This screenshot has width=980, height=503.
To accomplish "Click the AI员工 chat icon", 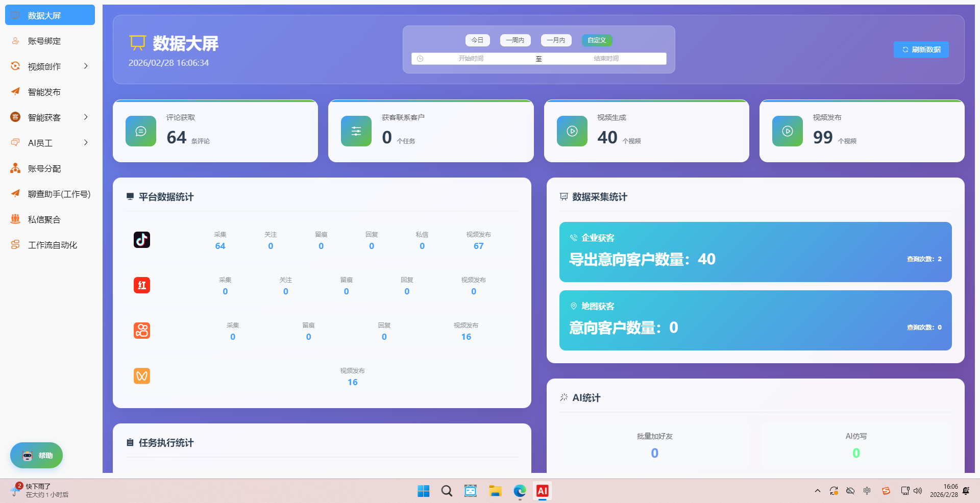I will pos(15,142).
